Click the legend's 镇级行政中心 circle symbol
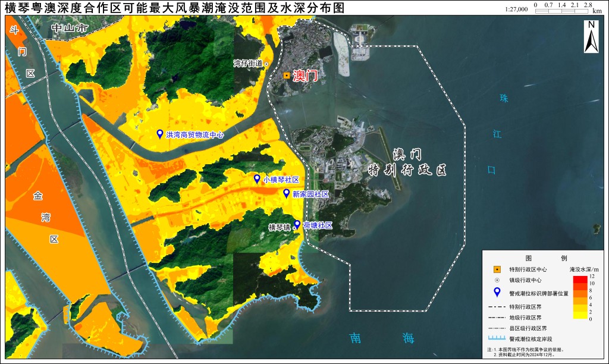This screenshot has height=364, width=609. pyautogui.click(x=497, y=280)
